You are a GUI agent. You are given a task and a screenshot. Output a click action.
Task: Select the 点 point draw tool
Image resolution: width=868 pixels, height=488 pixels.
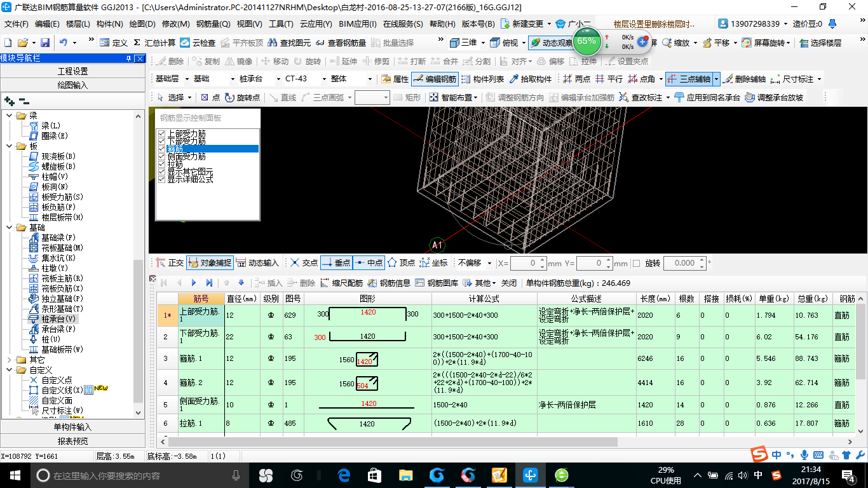pos(210,97)
